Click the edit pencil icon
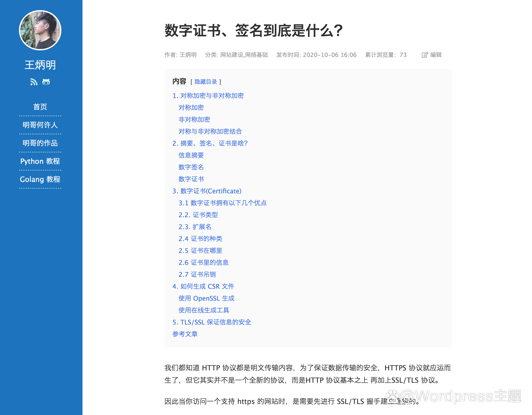532x415 pixels. (x=425, y=55)
